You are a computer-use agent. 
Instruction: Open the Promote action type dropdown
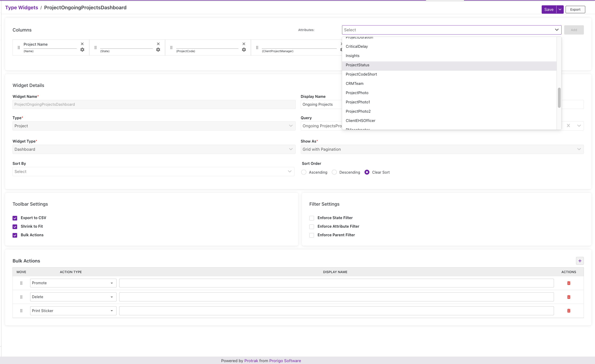click(x=73, y=283)
